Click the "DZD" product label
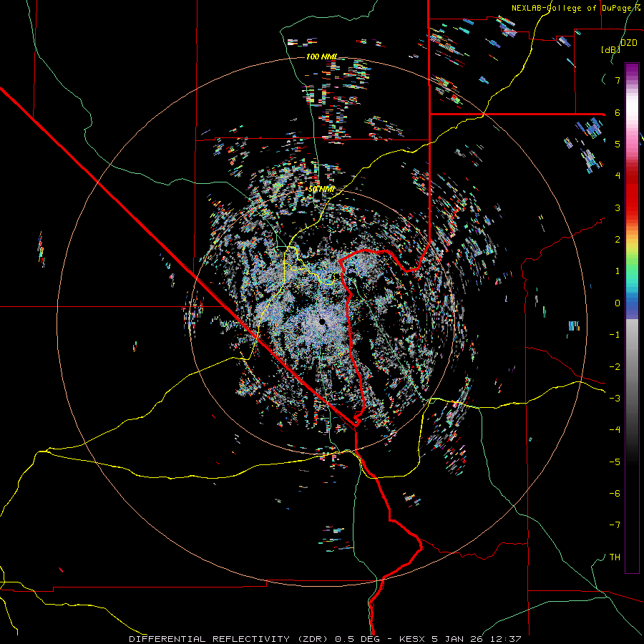This screenshot has height=644, width=644. 629,43
